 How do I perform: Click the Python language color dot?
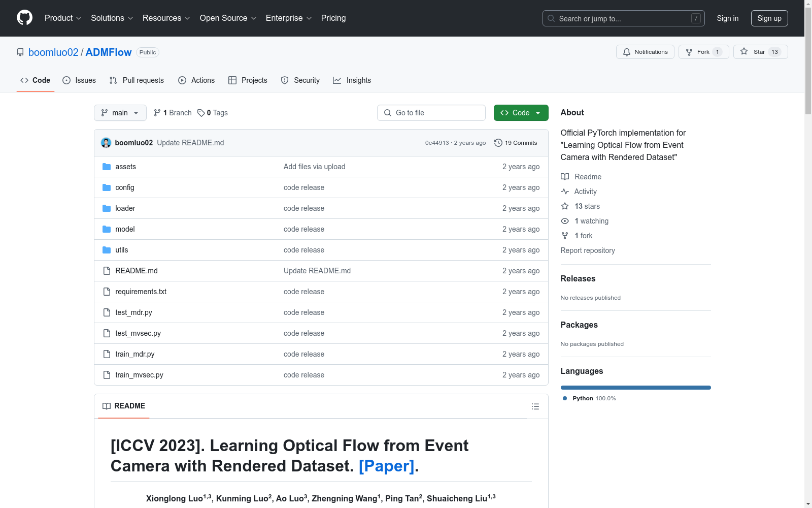[565, 398]
